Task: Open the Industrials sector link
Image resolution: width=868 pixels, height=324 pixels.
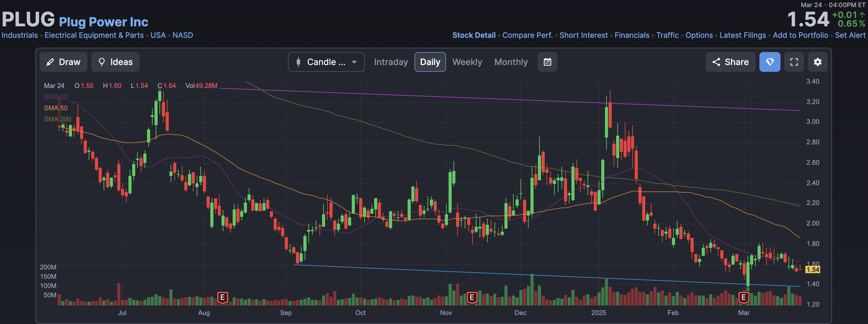Action: click(x=20, y=35)
